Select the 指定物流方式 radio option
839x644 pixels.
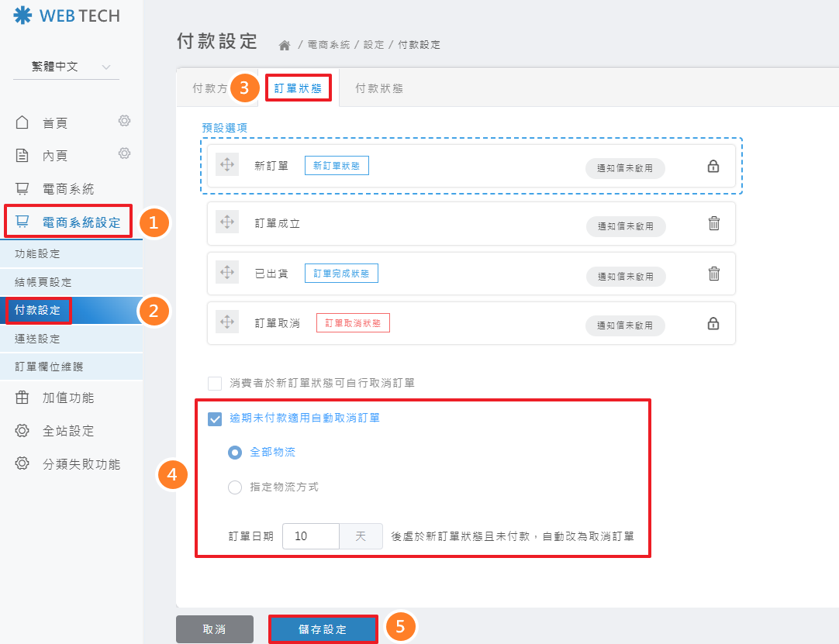coord(235,487)
